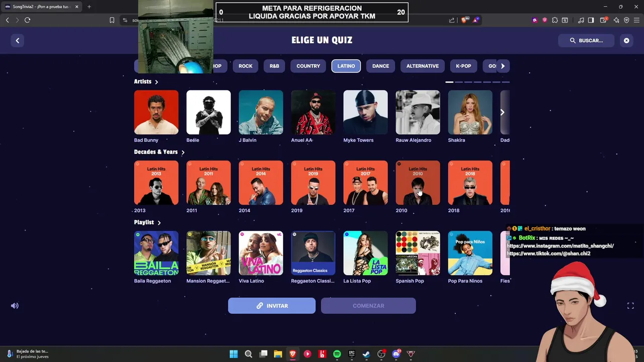
Task: Click the COMENZAR button
Action: point(368,306)
